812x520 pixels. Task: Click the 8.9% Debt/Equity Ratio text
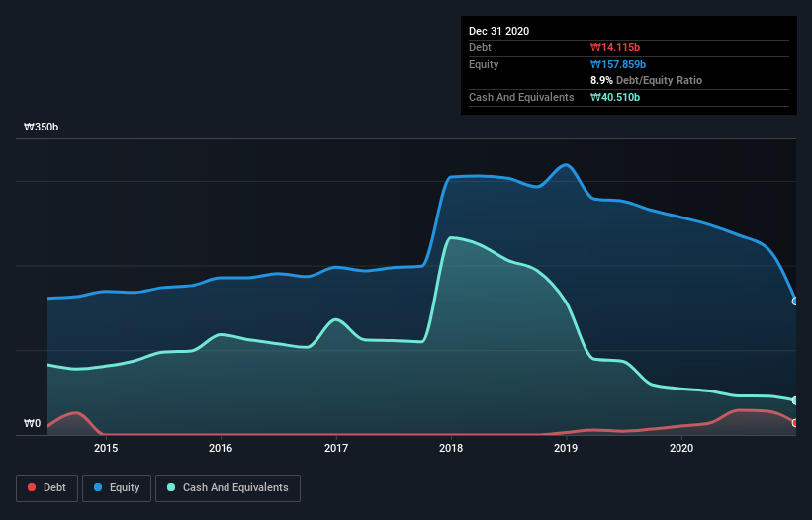[646, 80]
